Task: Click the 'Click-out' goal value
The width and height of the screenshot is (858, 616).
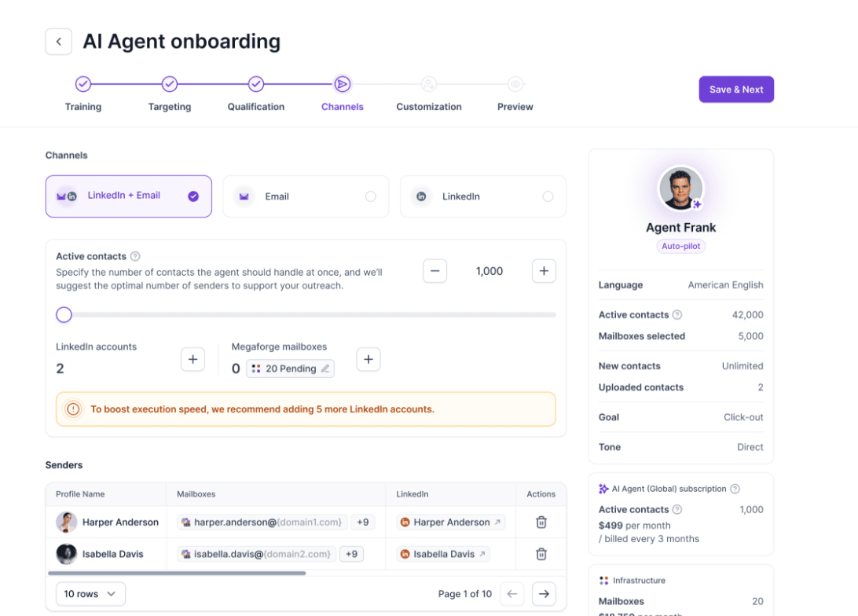Action: (x=743, y=417)
